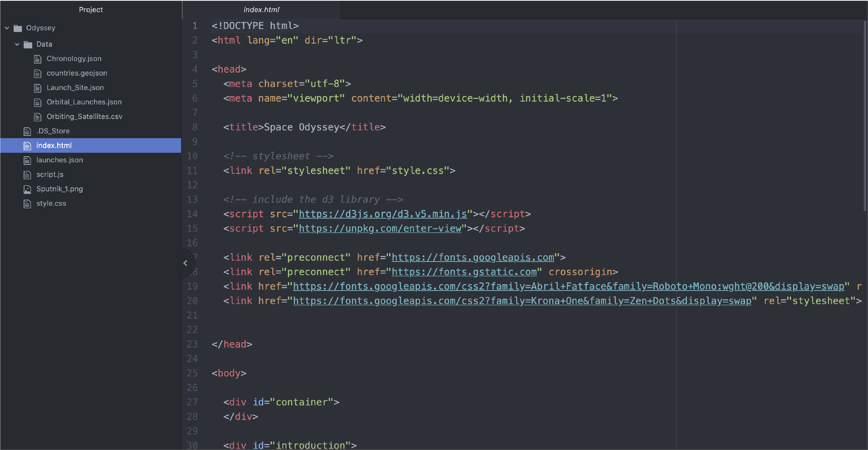Collapse the Odyssey project folder chevron

[7, 28]
